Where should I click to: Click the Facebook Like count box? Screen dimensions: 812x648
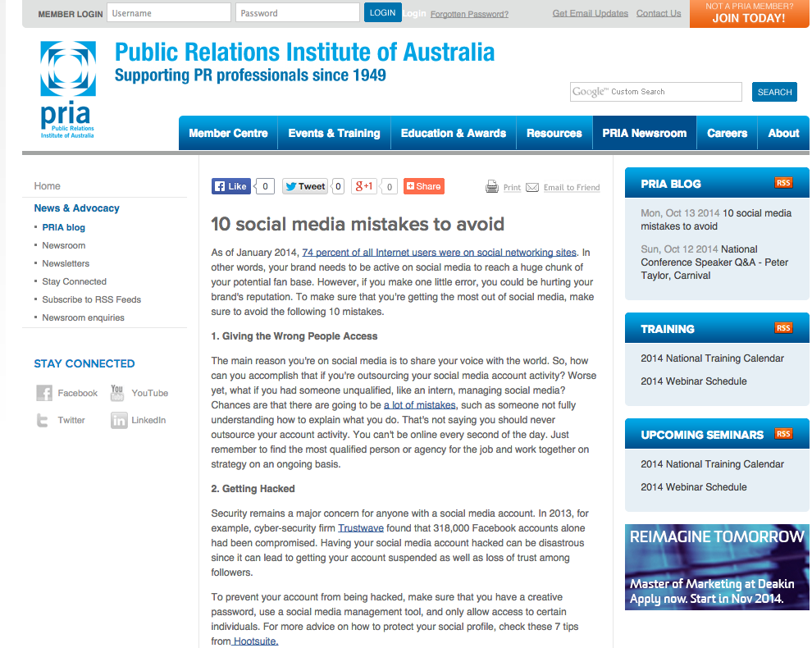pos(265,186)
